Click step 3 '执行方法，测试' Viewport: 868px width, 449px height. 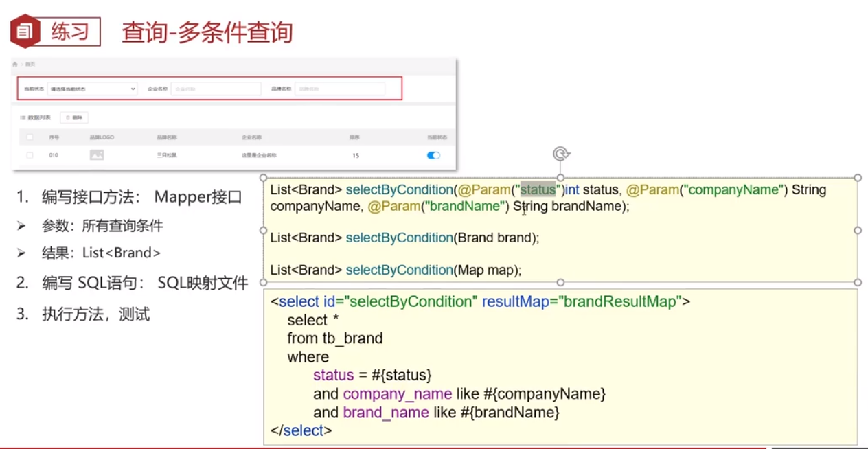[x=83, y=314]
